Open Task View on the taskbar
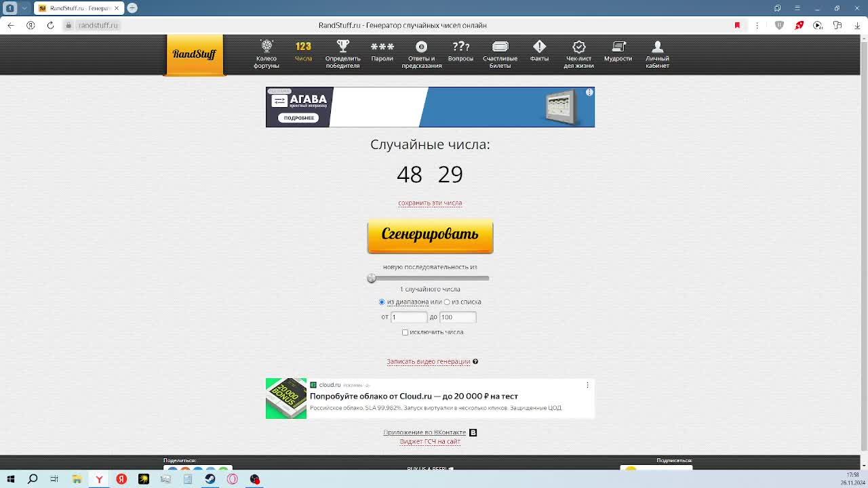Viewport: 868px width, 488px height. pos(54,479)
